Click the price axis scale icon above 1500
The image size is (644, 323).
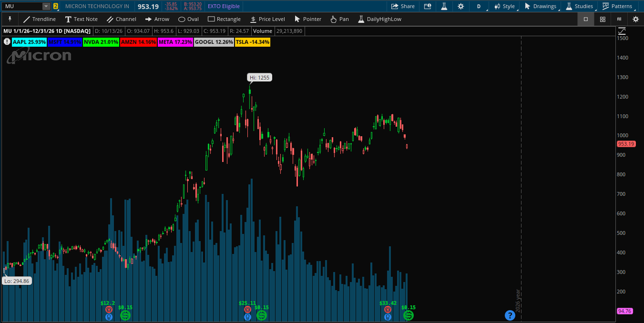621,31
